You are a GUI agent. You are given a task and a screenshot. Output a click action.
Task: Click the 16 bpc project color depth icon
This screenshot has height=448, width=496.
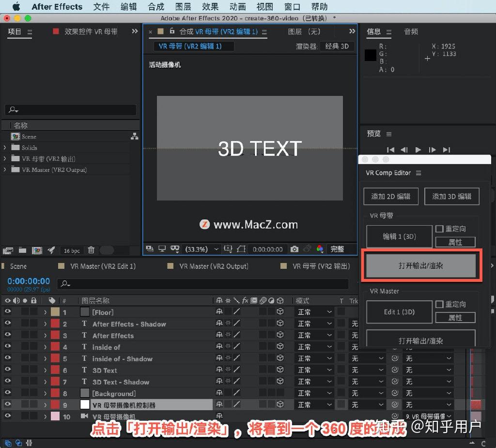(x=73, y=250)
